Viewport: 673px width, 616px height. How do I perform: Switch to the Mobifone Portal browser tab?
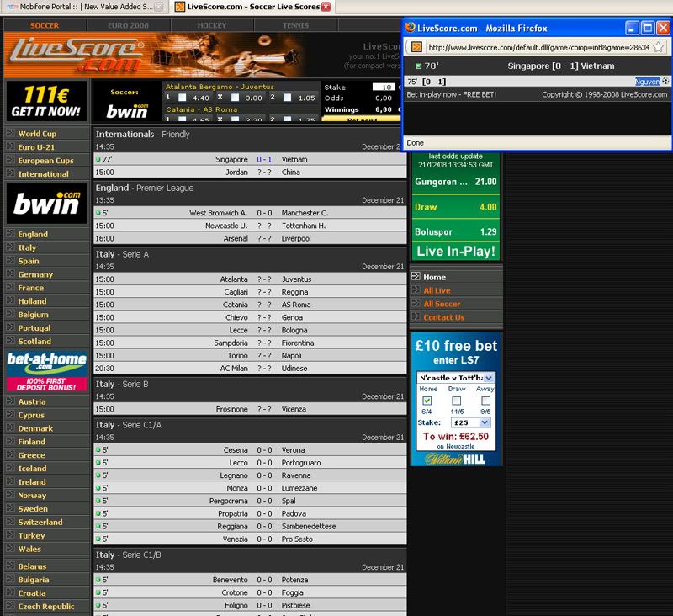83,7
